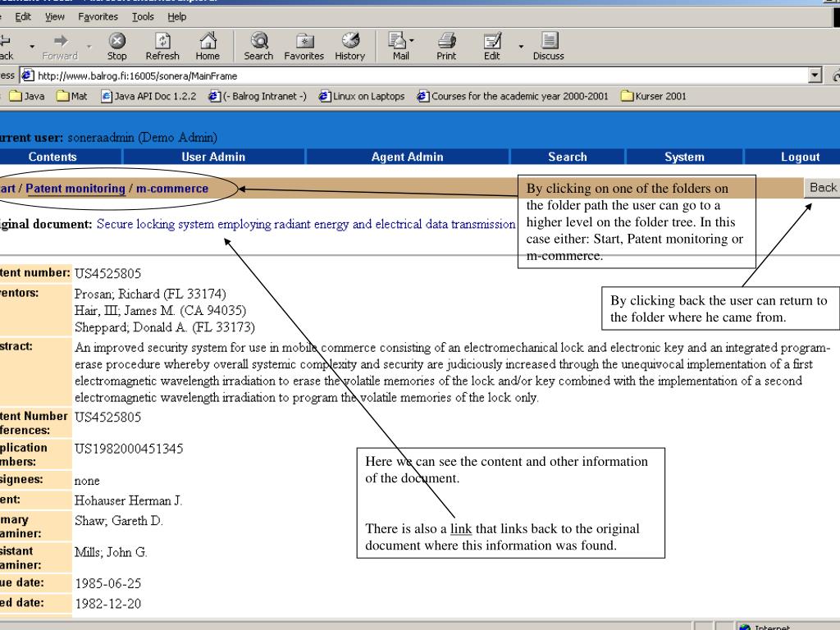Click the Print toolbar icon

point(445,46)
